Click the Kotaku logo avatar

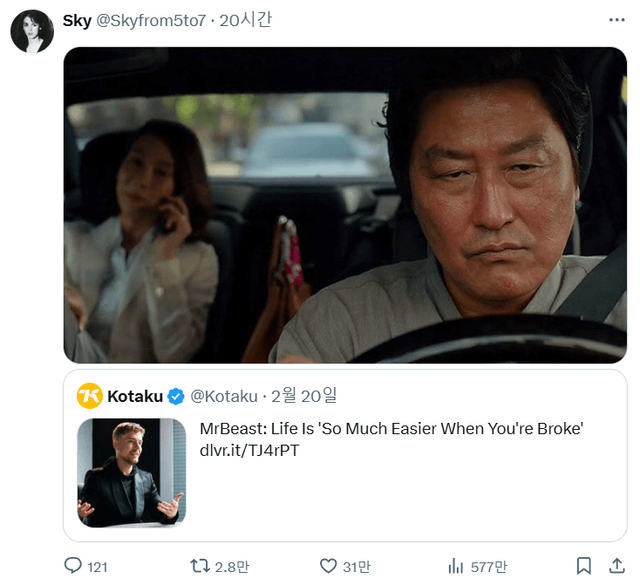pyautogui.click(x=90, y=396)
